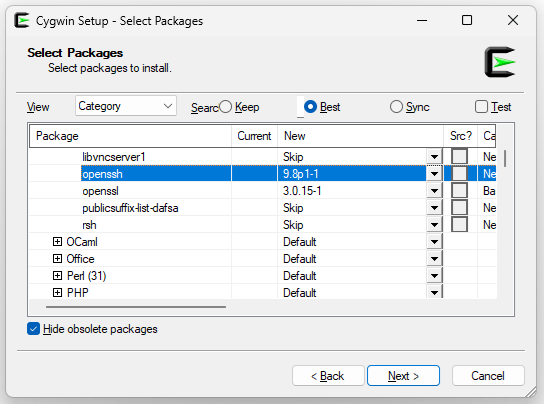544x404 pixels.
Task: Click the vertical scrollbar thumb of package list
Action: pyautogui.click(x=505, y=158)
